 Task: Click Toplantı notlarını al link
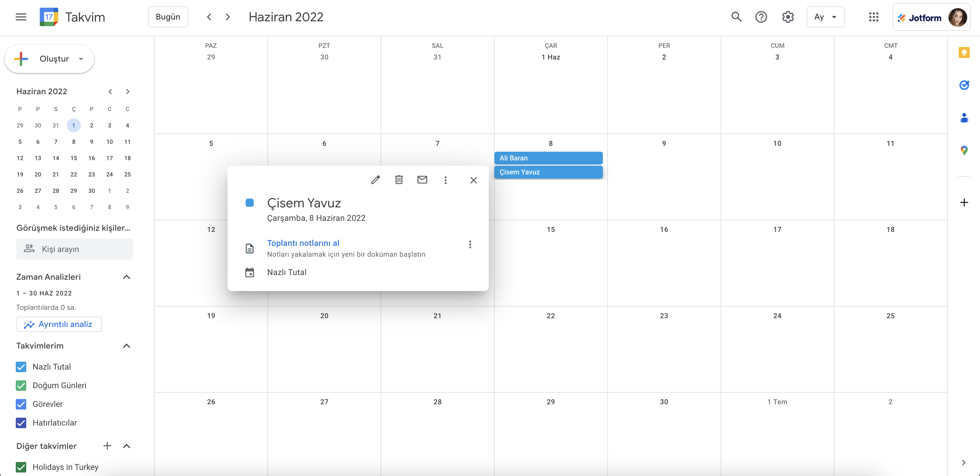[303, 243]
